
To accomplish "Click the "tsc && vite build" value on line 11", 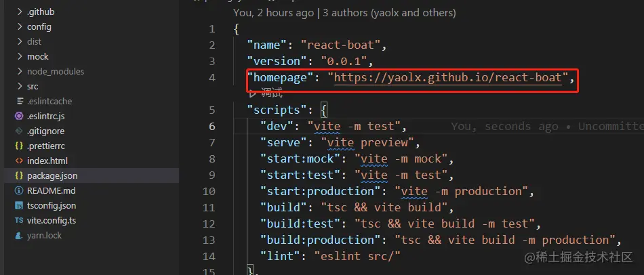I will (384, 208).
